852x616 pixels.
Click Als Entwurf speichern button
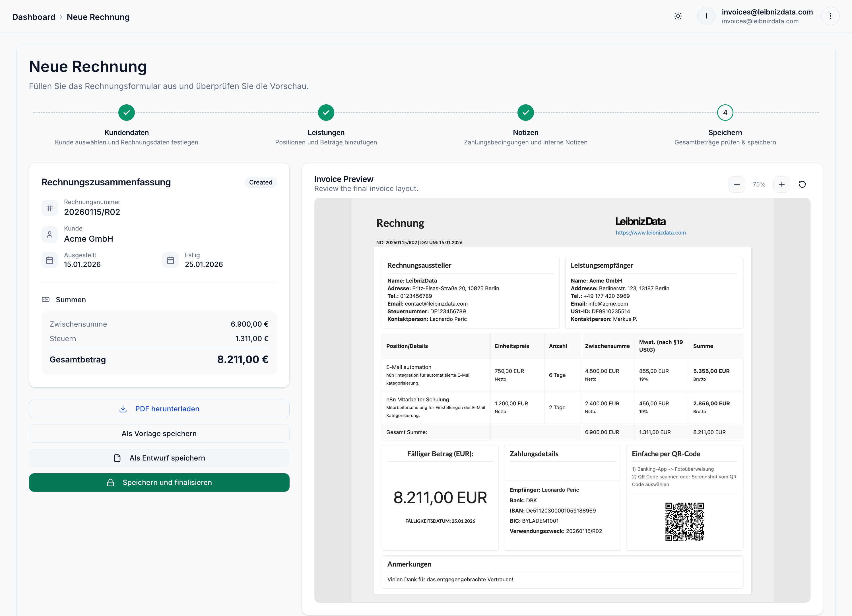point(159,458)
